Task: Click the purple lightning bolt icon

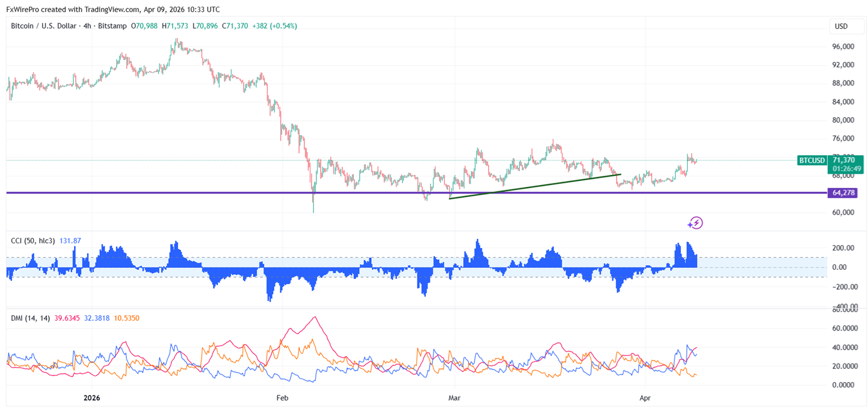Action: pyautogui.click(x=695, y=224)
